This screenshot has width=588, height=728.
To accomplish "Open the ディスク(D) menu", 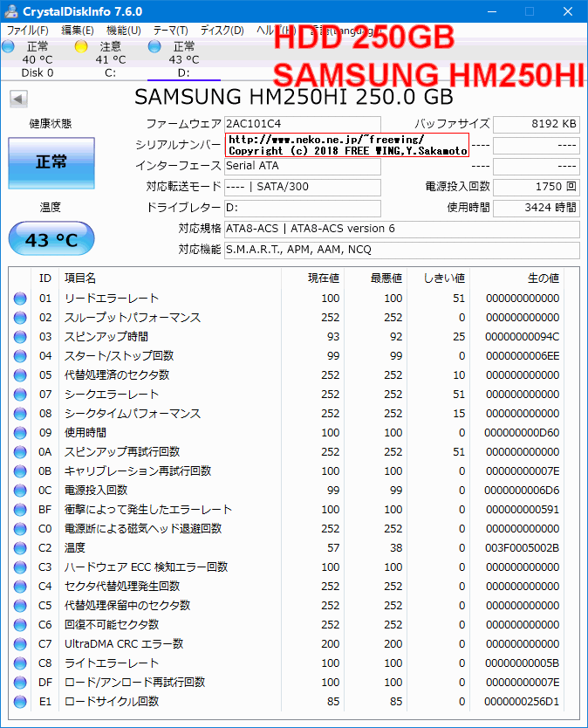I will 222,31.
